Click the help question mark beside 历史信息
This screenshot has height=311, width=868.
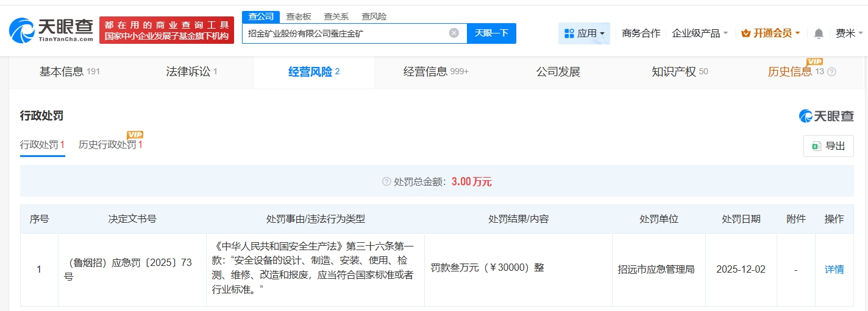(831, 72)
